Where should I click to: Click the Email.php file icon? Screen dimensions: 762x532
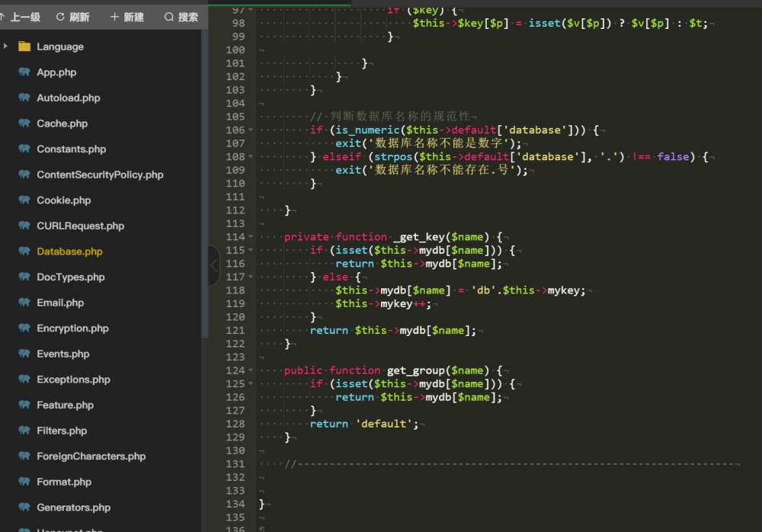24,303
